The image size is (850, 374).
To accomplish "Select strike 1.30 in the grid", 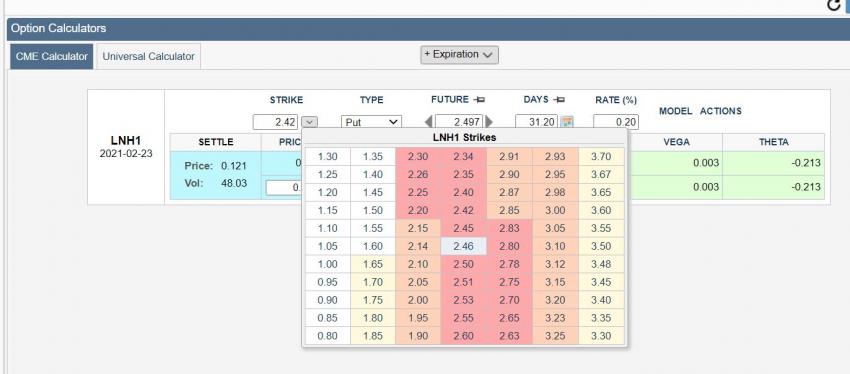I will (x=327, y=157).
